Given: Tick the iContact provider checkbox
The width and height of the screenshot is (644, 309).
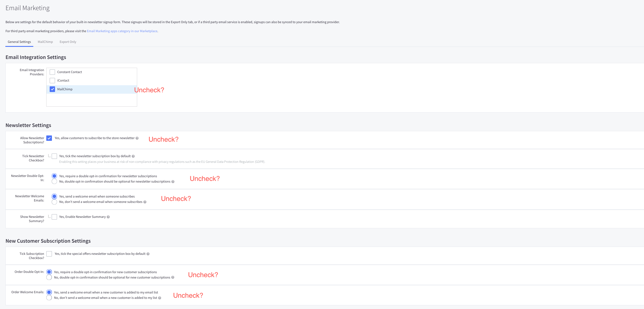Looking at the screenshot, I should click(x=52, y=80).
